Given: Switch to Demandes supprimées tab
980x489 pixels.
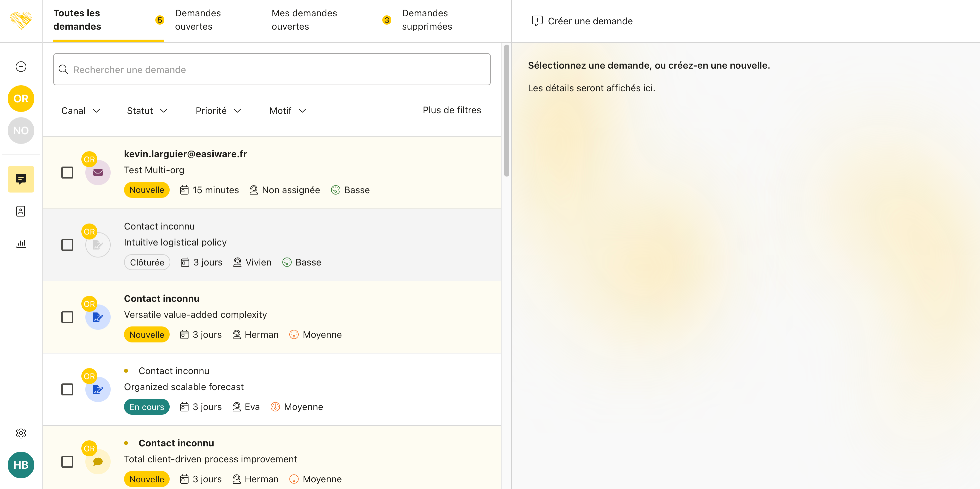Looking at the screenshot, I should [x=426, y=20].
